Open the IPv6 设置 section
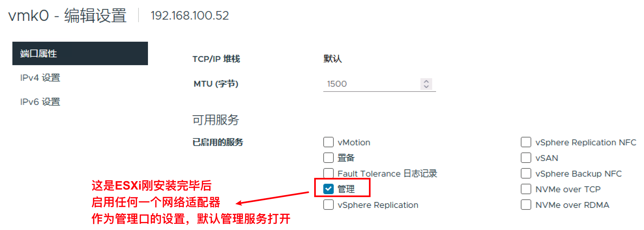The height and width of the screenshot is (230, 644). pyautogui.click(x=40, y=102)
